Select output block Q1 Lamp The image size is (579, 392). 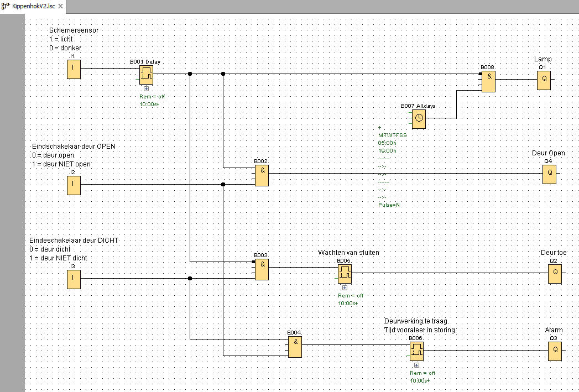tap(544, 81)
